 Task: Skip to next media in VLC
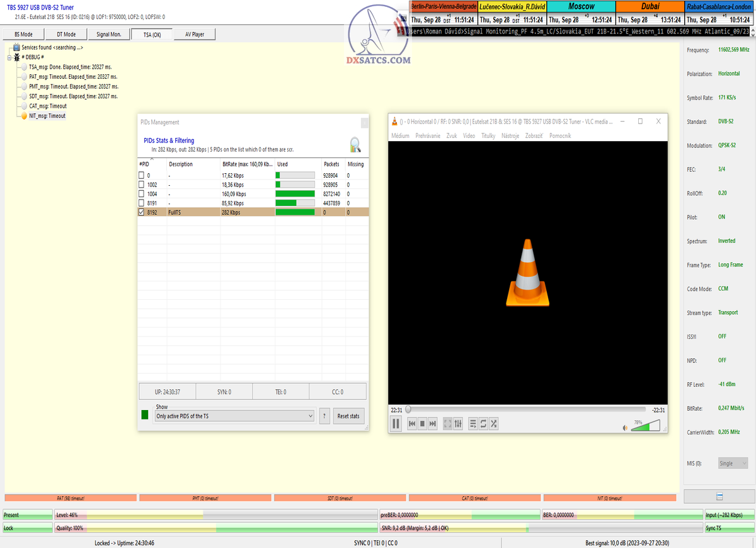coord(433,424)
